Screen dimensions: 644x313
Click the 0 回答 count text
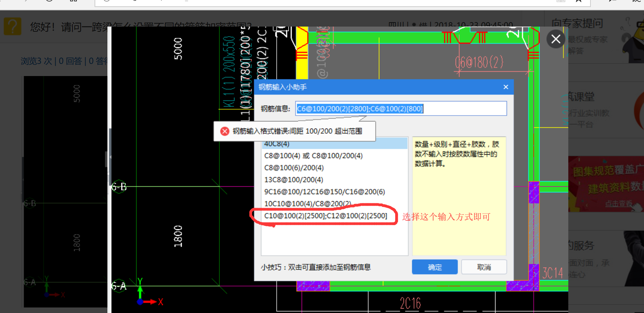click(x=70, y=61)
